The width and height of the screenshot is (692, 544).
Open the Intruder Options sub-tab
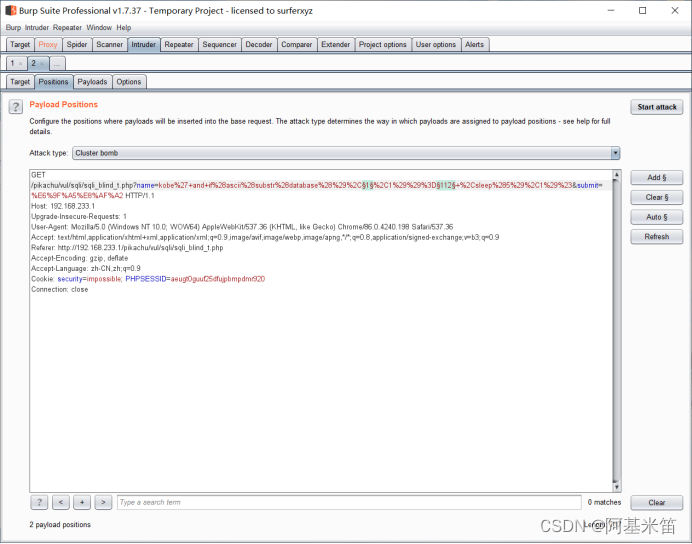pyautogui.click(x=128, y=82)
